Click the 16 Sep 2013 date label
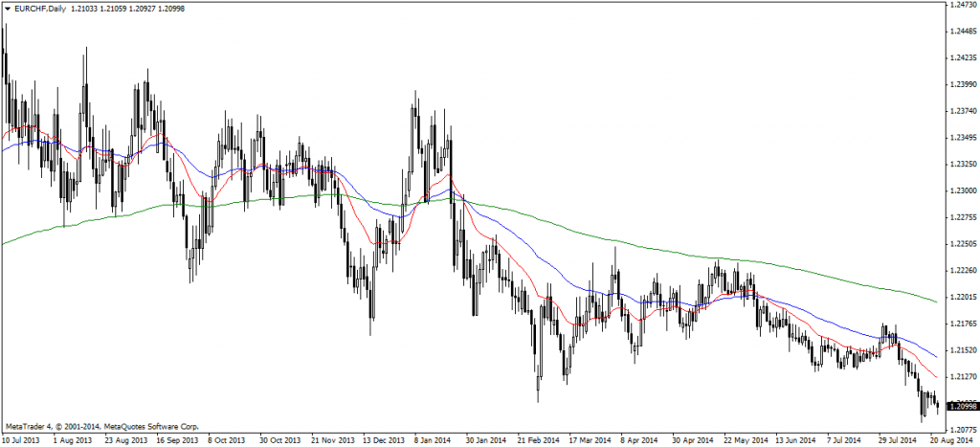This screenshot has width=980, height=447. click(176, 441)
